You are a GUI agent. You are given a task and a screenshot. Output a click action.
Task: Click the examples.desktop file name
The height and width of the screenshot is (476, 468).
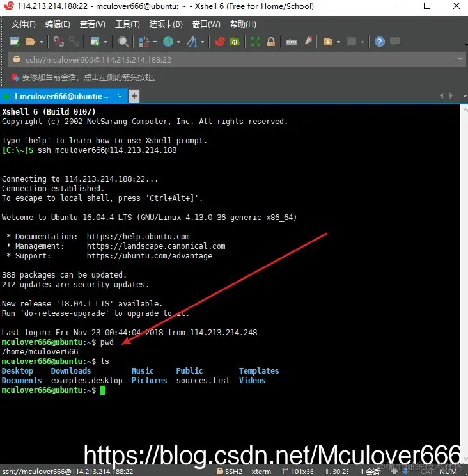[87, 381]
